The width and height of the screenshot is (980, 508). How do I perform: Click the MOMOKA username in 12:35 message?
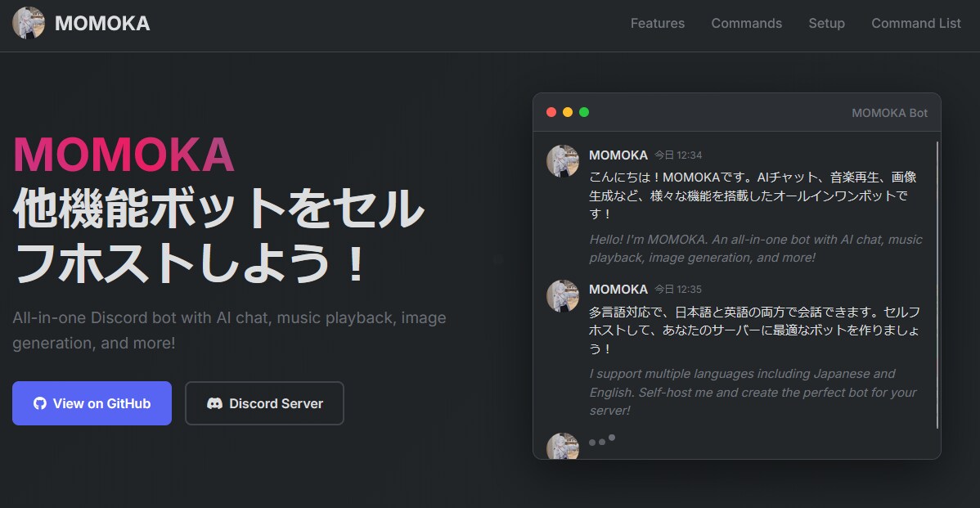point(618,290)
